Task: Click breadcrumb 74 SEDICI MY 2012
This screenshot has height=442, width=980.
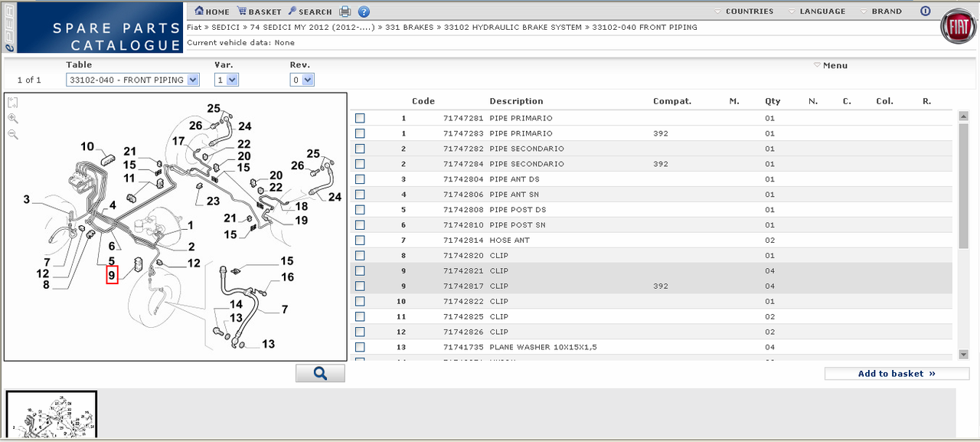Action: 313,28
